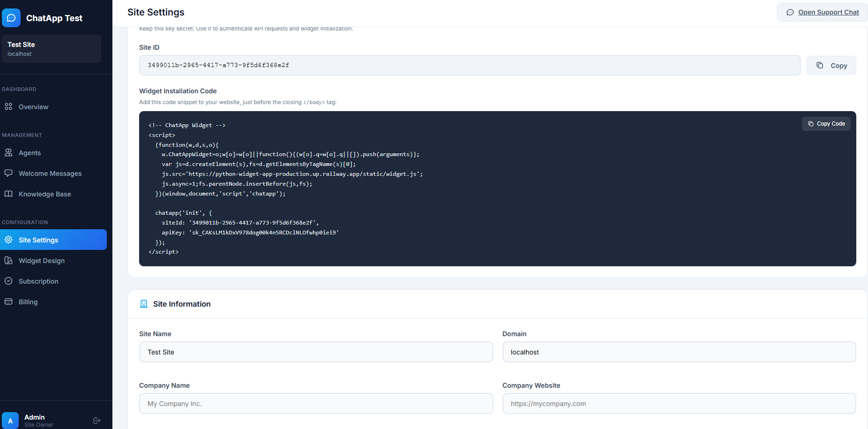Viewport: 868px width, 429px height.
Task: Select the Site Settings gear icon
Action: coord(9,240)
